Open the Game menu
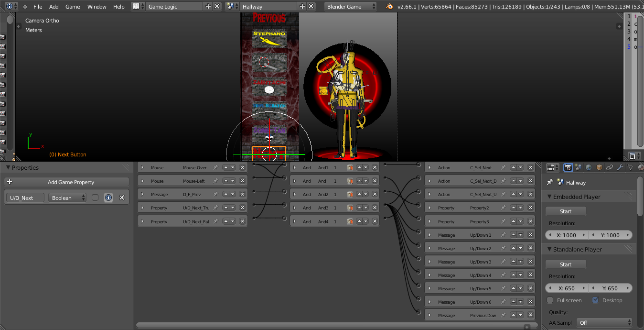Screen dimensions: 644x330 (x=73, y=7)
